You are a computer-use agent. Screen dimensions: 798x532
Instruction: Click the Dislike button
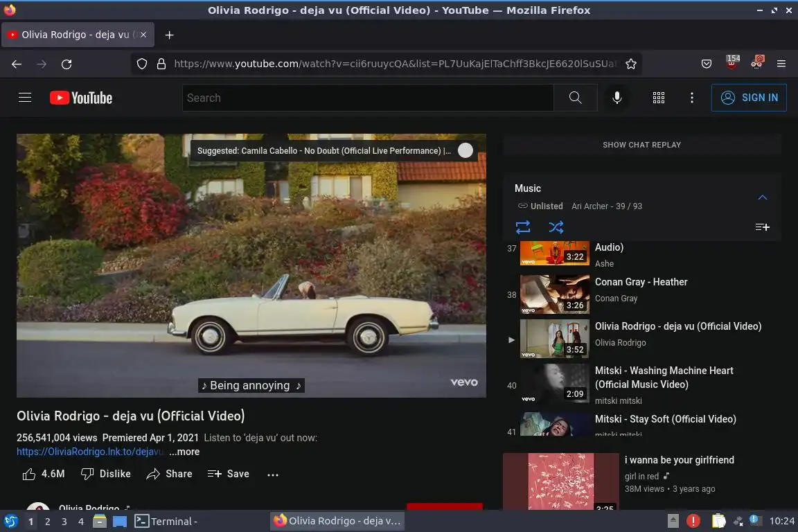click(x=106, y=474)
